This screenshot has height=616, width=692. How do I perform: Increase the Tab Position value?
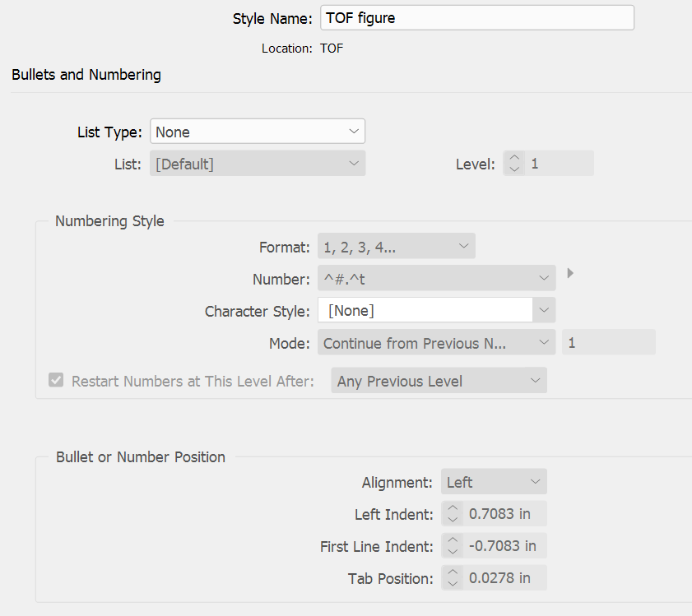coord(453,572)
